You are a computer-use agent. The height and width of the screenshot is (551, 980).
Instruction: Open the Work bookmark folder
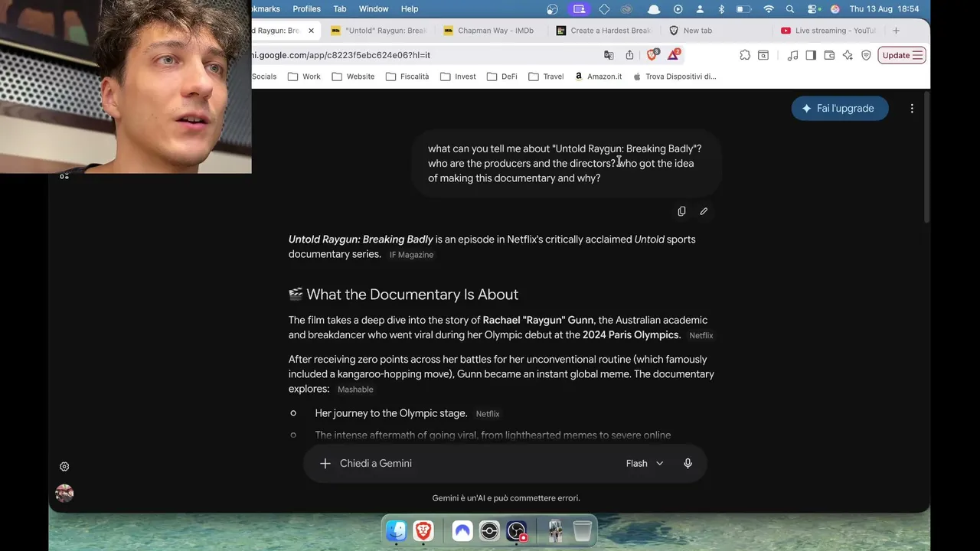coord(304,77)
